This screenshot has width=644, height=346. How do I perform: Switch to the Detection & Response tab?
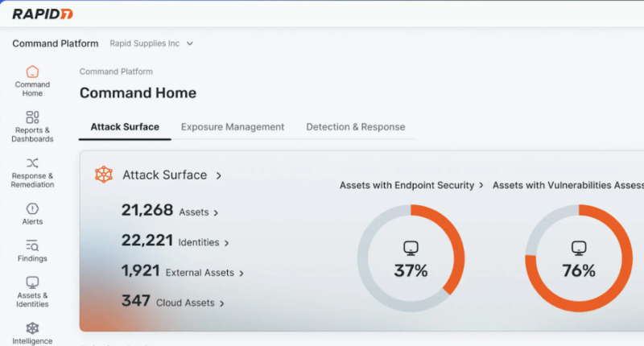coord(356,127)
